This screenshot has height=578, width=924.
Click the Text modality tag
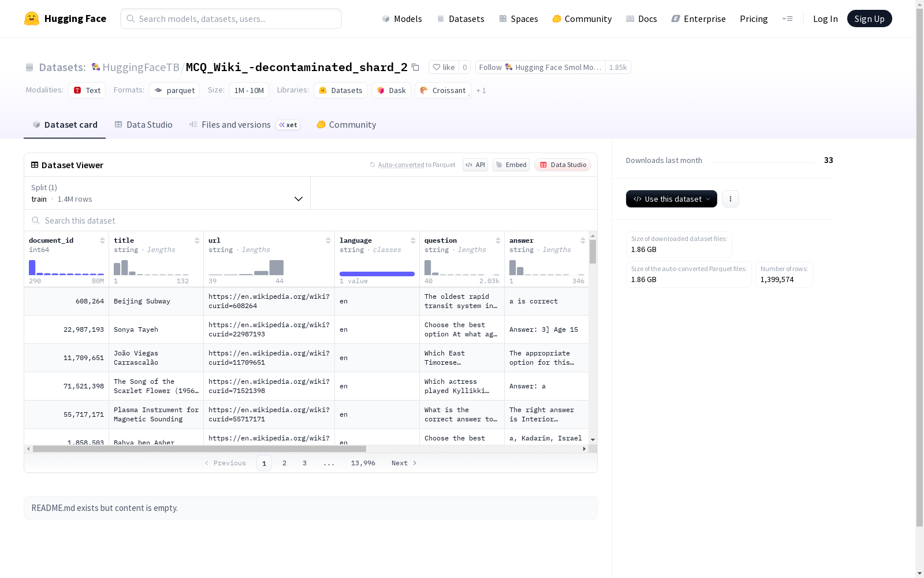(x=87, y=90)
